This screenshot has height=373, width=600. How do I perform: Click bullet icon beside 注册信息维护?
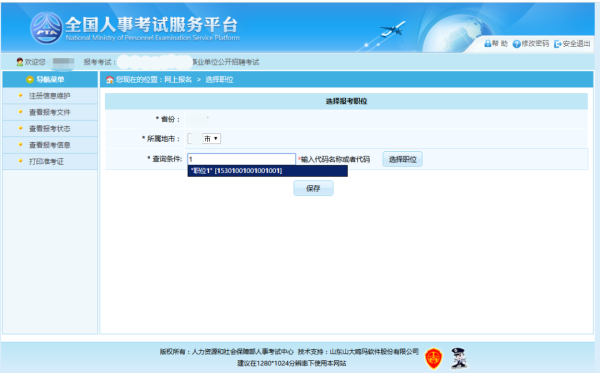pyautogui.click(x=21, y=95)
